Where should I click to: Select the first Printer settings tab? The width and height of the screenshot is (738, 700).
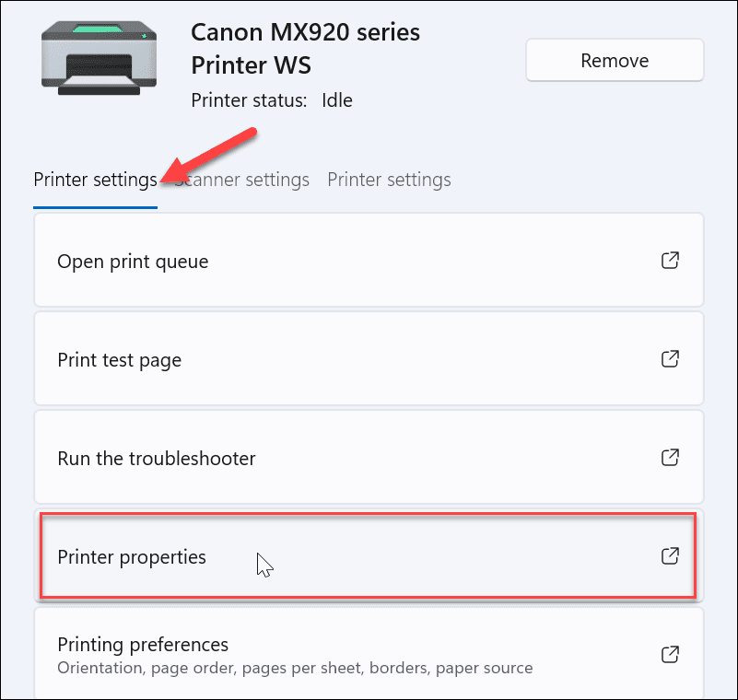95,180
